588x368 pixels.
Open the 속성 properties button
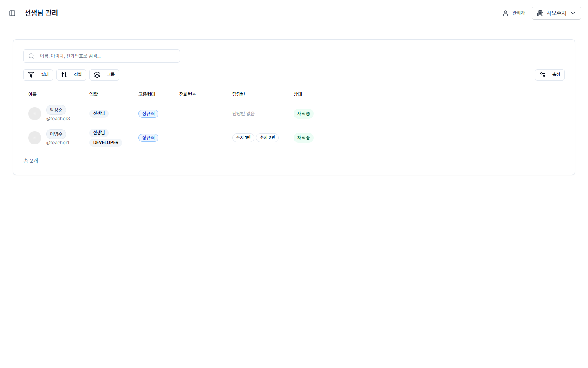[x=550, y=75]
